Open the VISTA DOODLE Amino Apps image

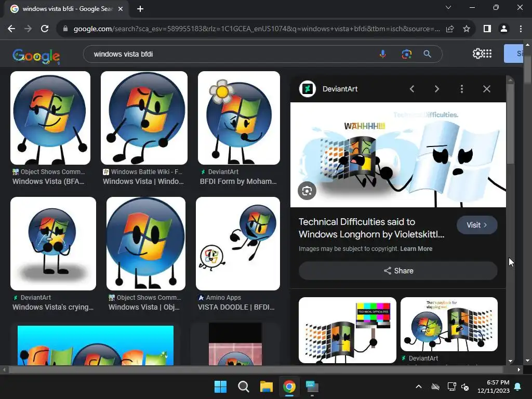click(x=238, y=244)
